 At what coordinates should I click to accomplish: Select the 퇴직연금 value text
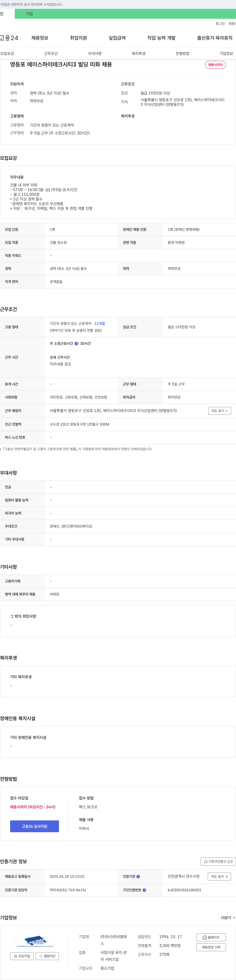coord(174,397)
